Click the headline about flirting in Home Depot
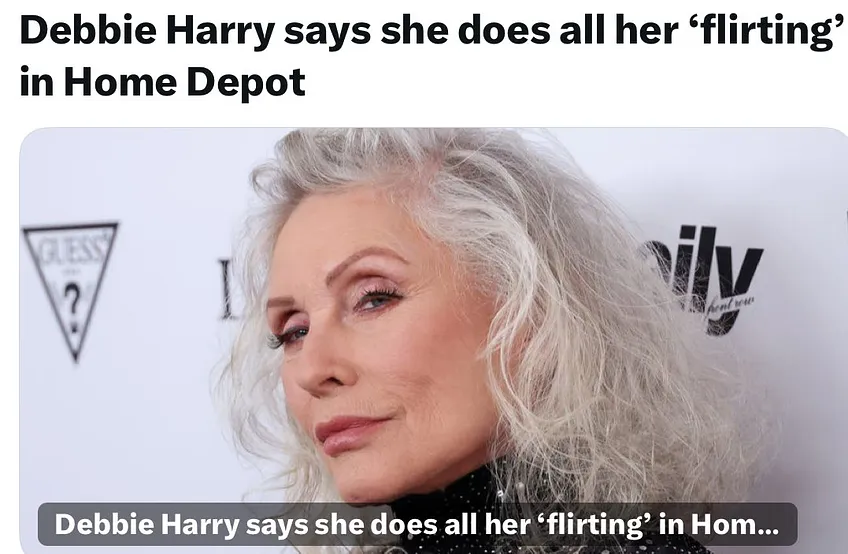 pyautogui.click(x=432, y=56)
